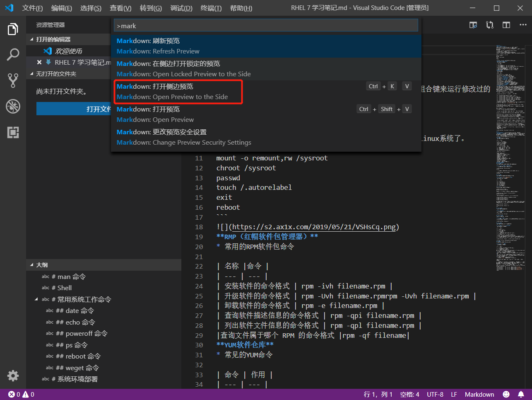Screen dimensions: 532x400
Task: Open the 帮助(H) menu
Action: click(241, 8)
